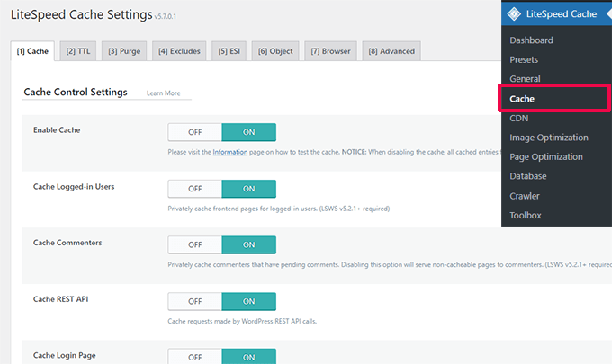Click the Cache Logged-in Users label
The image size is (612, 364).
pyautogui.click(x=74, y=186)
